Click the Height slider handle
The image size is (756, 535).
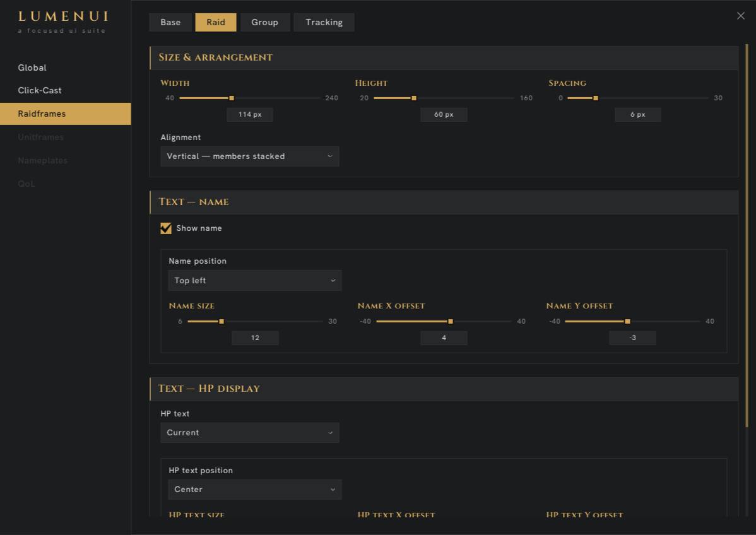tap(414, 98)
